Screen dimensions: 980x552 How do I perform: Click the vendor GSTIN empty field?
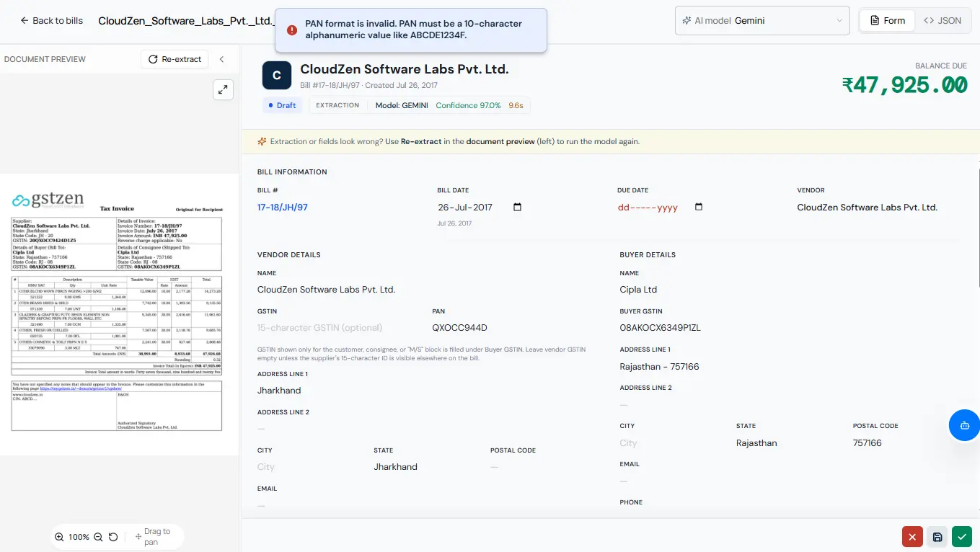coord(319,328)
